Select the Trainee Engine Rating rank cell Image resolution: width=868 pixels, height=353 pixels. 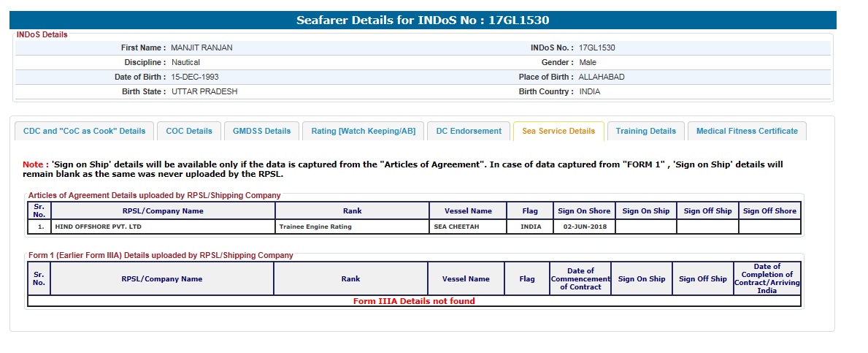315,227
